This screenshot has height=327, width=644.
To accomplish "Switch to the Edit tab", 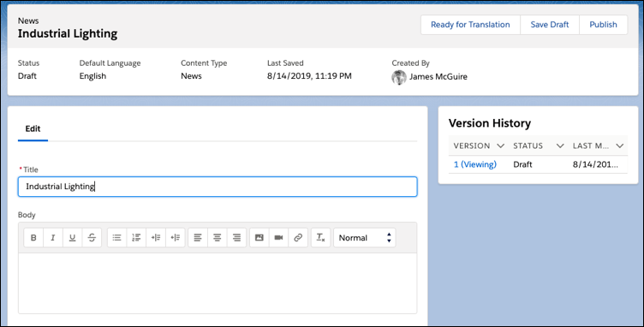I will (33, 128).
